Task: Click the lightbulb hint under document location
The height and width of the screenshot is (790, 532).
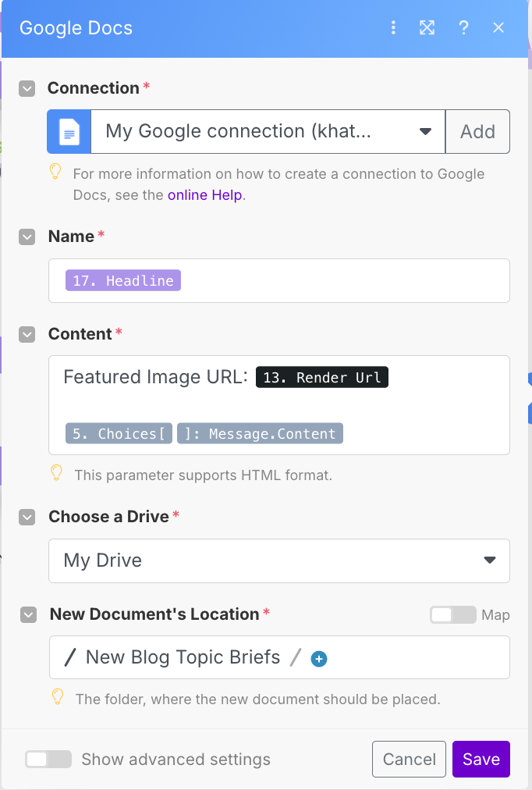Action: (57, 697)
